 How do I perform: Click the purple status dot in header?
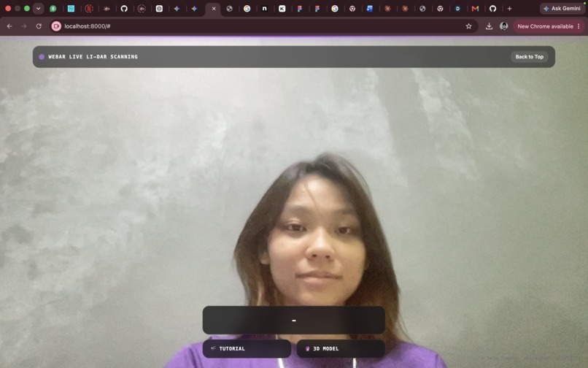tap(42, 57)
